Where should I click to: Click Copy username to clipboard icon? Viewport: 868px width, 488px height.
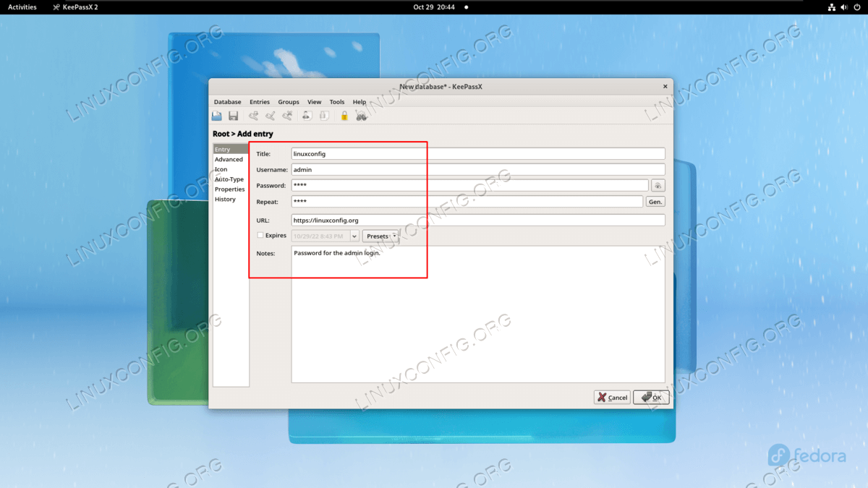tap(307, 116)
